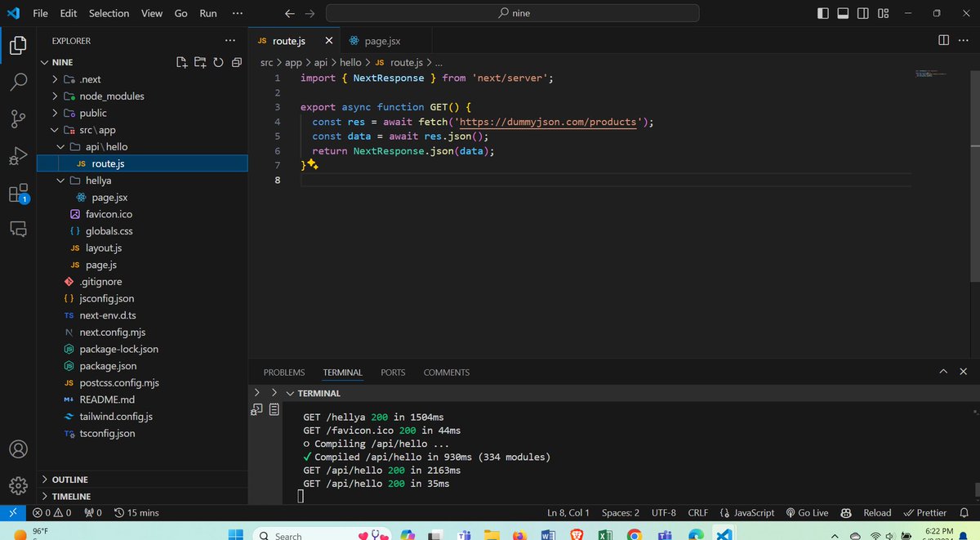
Task: Open the Edit menu
Action: [x=69, y=13]
